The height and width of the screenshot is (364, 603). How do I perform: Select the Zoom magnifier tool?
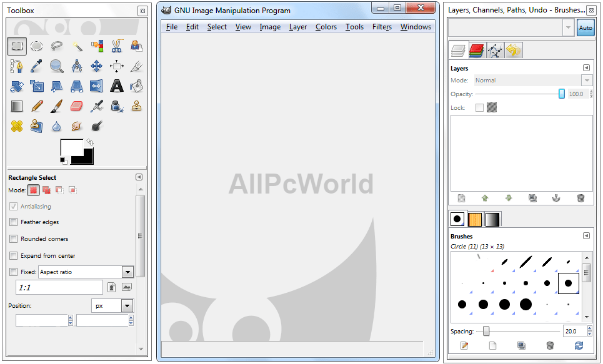[x=56, y=66]
